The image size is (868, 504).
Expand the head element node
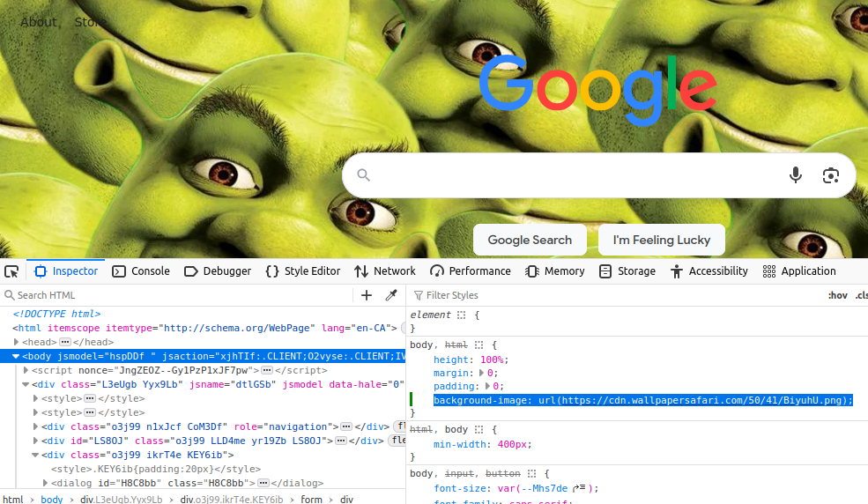click(16, 342)
